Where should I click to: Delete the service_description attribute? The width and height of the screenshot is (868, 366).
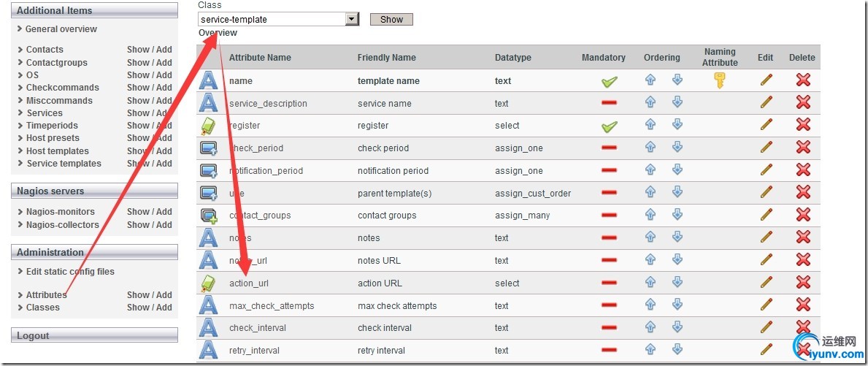(803, 103)
